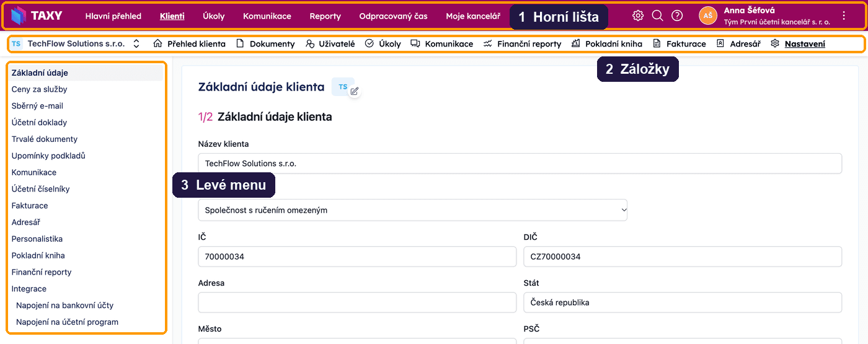Switch to Finanční reporty tab
This screenshot has width=868, height=344.
pos(523,44)
